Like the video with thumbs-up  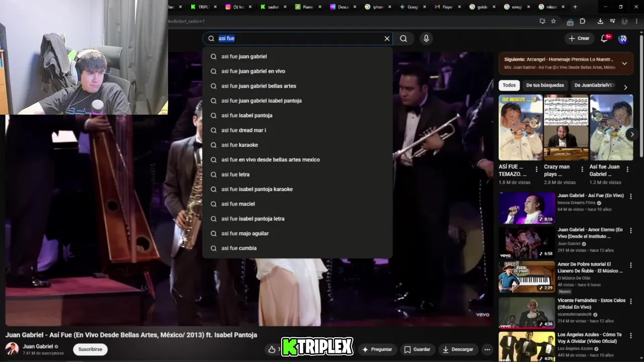(272, 349)
